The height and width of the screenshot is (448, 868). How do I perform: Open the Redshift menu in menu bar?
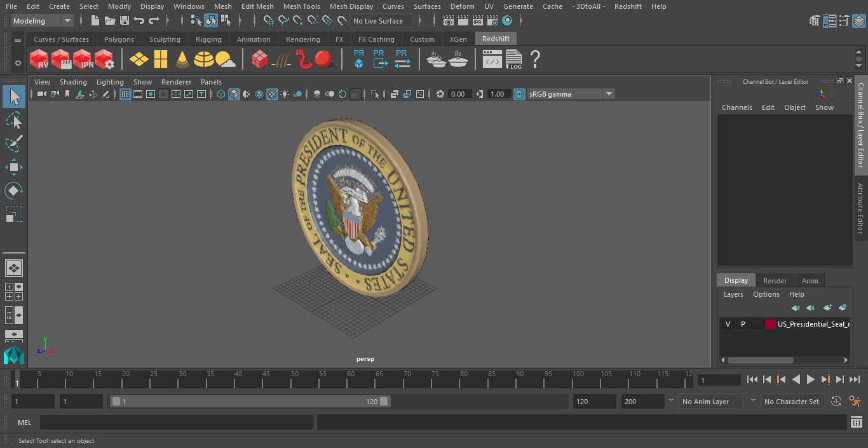628,6
